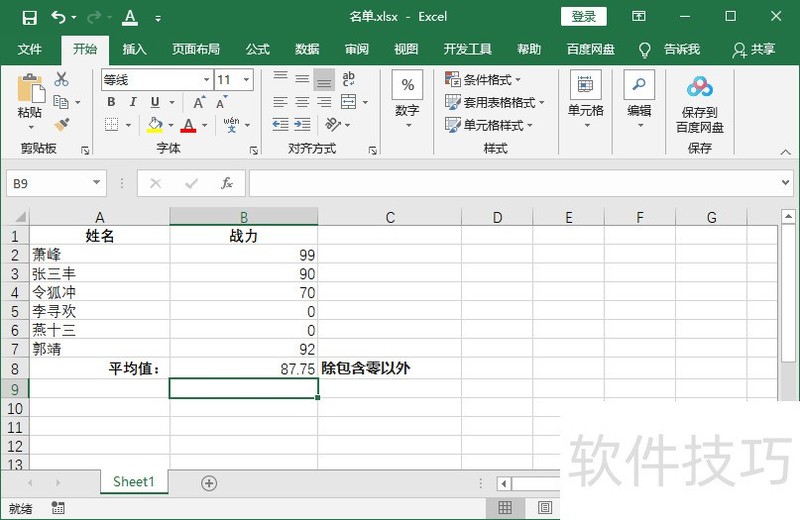
Task: Switch to the 数据 tab
Action: (307, 49)
